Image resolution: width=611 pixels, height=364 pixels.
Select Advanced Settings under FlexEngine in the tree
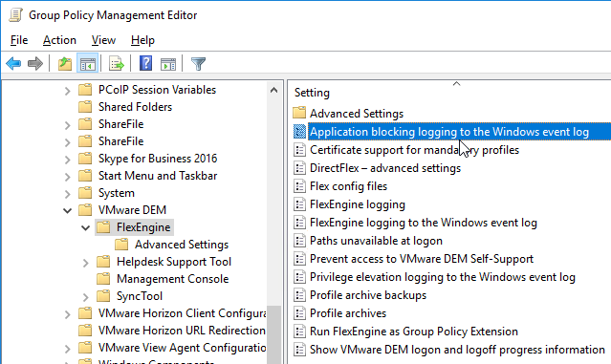coord(181,245)
